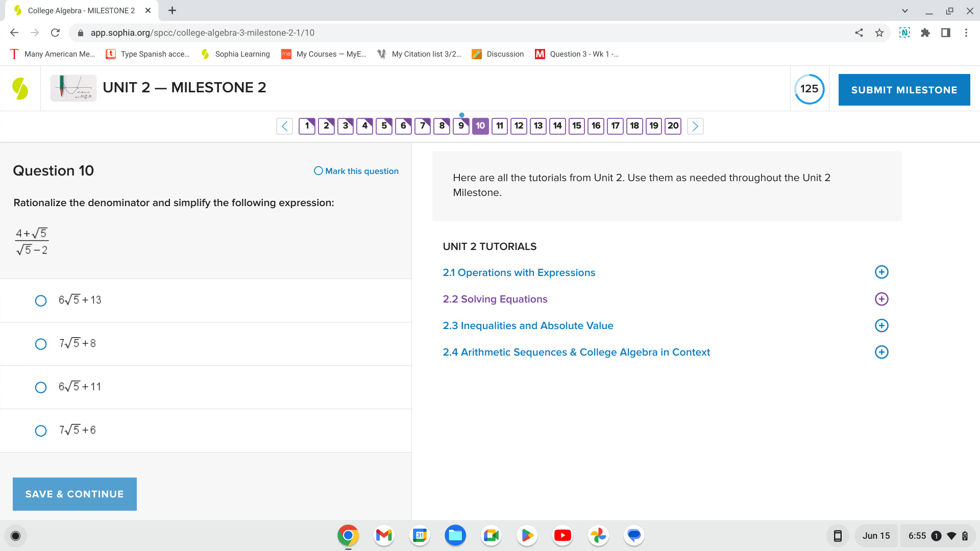The height and width of the screenshot is (551, 980).
Task: Expand 2.4 Arithmetic Sequences section
Action: click(x=881, y=352)
